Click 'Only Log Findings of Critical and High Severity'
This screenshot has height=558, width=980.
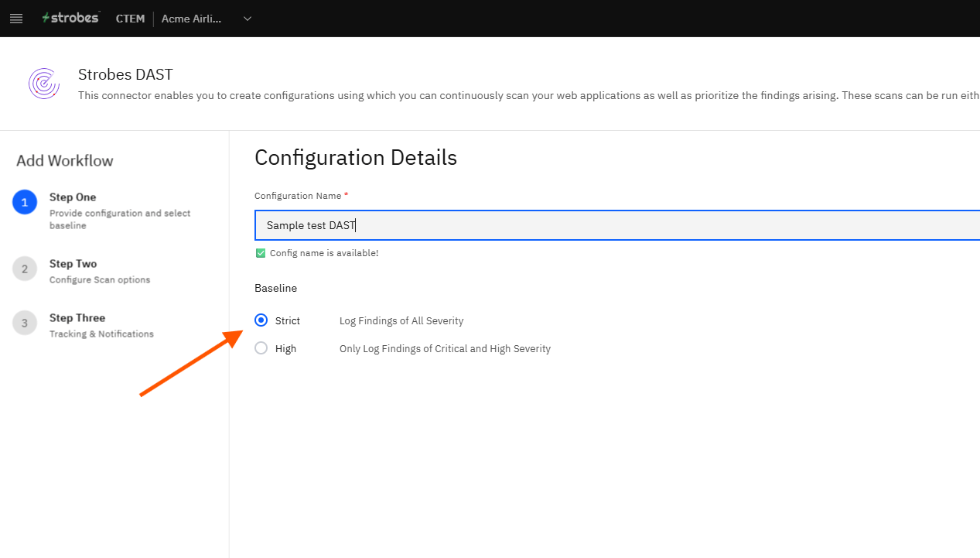coord(445,348)
